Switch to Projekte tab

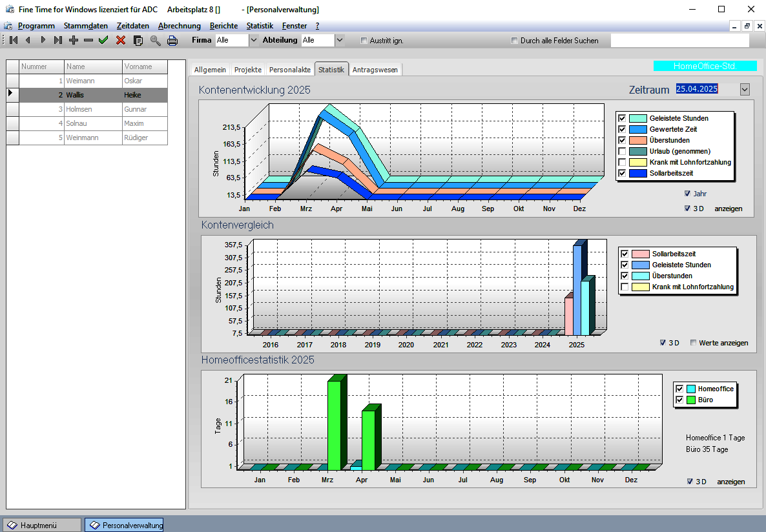coord(247,70)
